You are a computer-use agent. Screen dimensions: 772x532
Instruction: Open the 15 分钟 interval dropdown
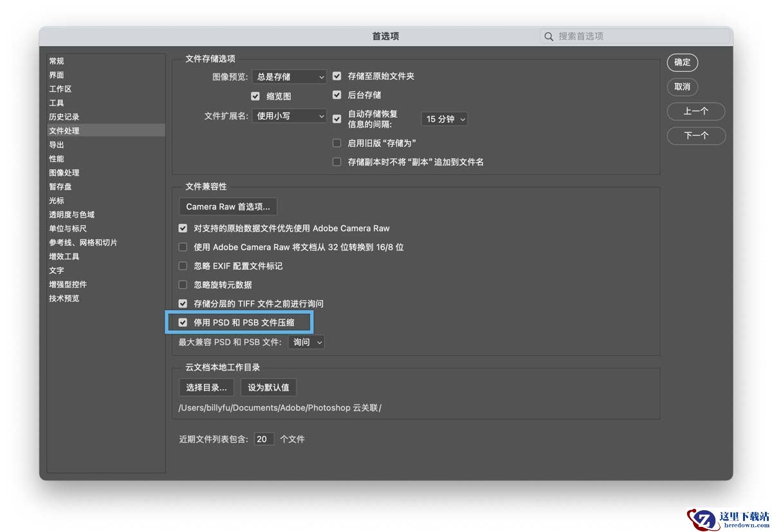(445, 119)
